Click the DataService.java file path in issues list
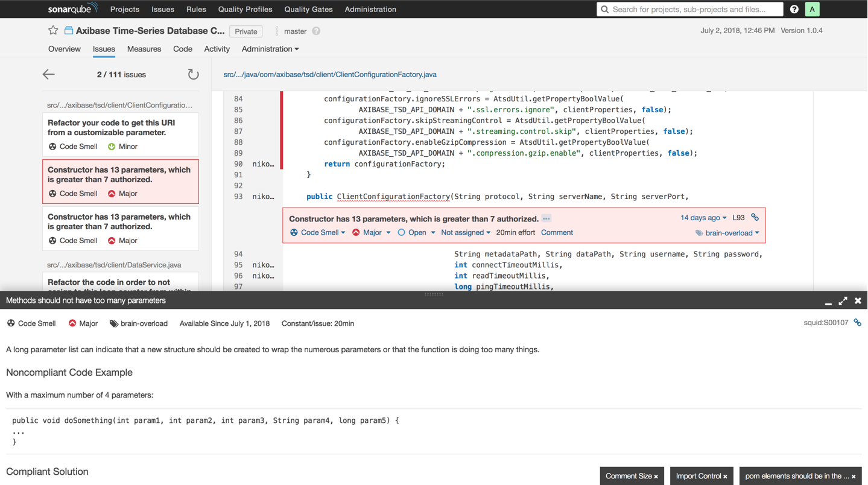The height and width of the screenshot is (485, 868). (x=114, y=265)
